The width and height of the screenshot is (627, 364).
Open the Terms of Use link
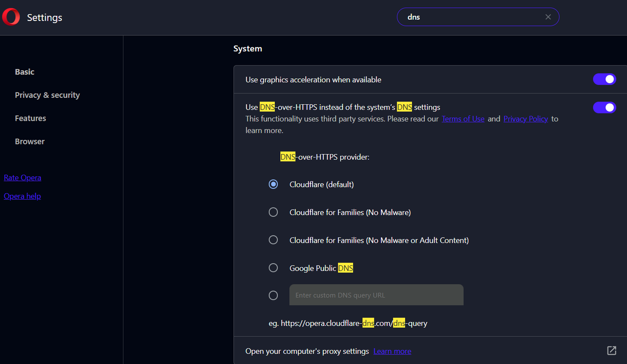pos(463,119)
